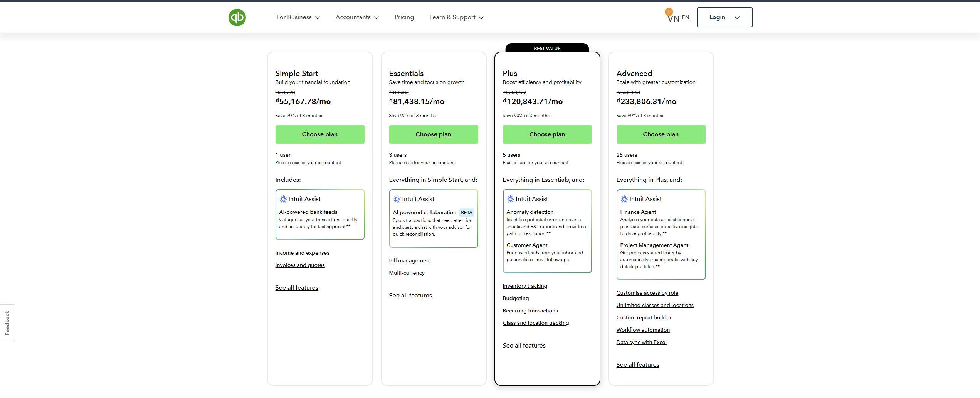Go to the Pricing page

point(404,17)
